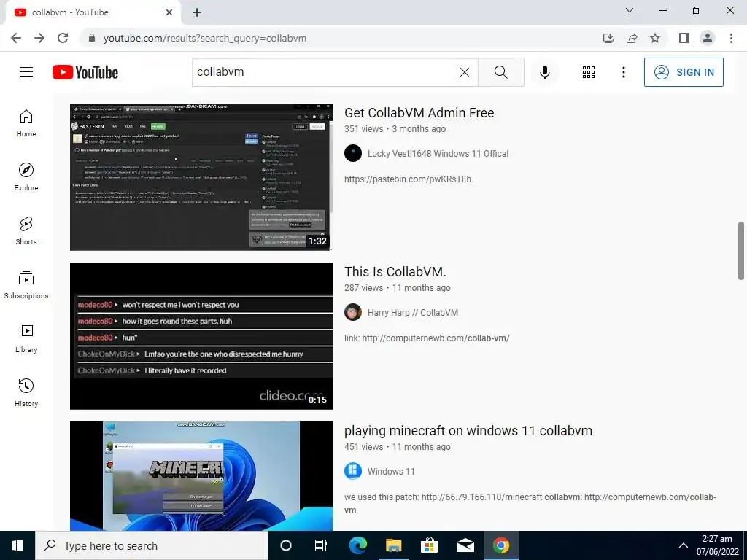The height and width of the screenshot is (560, 747).
Task: Open History in the sidebar
Action: point(26,393)
